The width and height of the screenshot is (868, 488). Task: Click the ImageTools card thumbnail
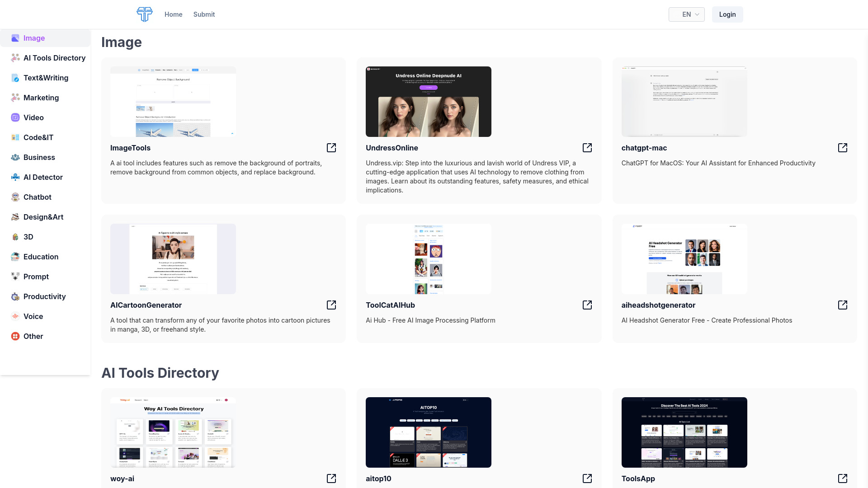[x=173, y=102]
